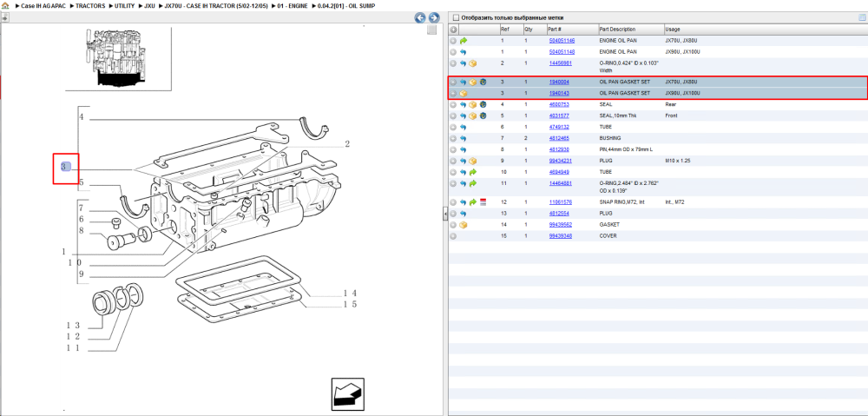The image size is (868, 416).
Task: Collapse panel using splitter arrow handle
Action: click(445, 215)
